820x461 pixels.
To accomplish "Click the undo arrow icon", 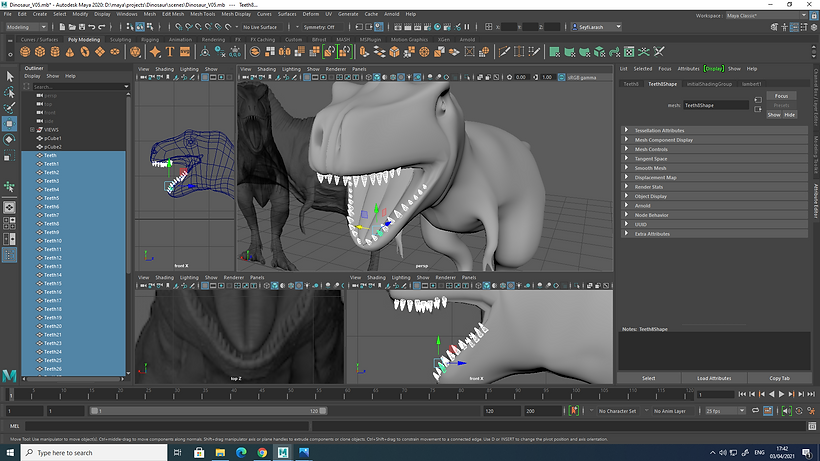I will [92, 27].
